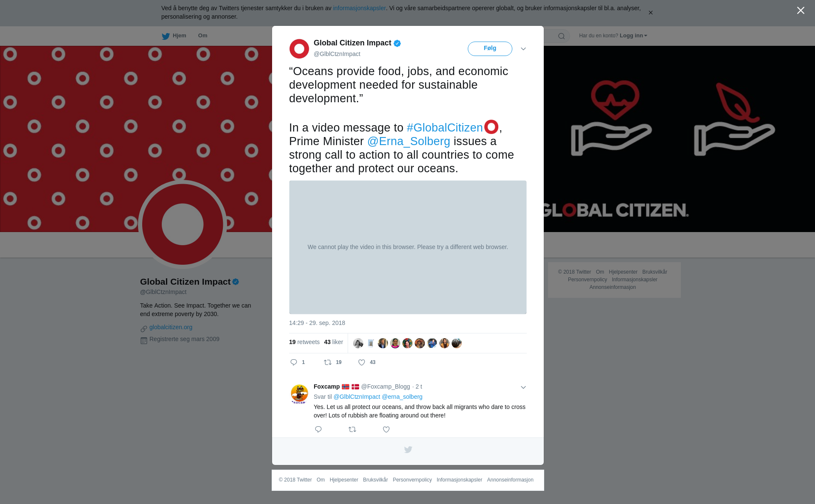Click the reply icon on main tweet
815x504 pixels.
pos(294,362)
